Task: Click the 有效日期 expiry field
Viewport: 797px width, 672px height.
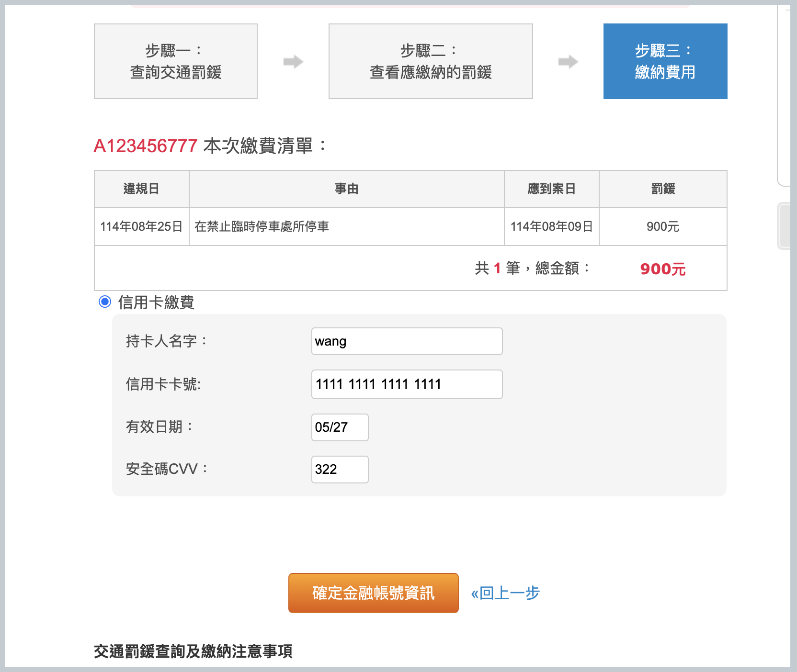Action: pyautogui.click(x=340, y=427)
